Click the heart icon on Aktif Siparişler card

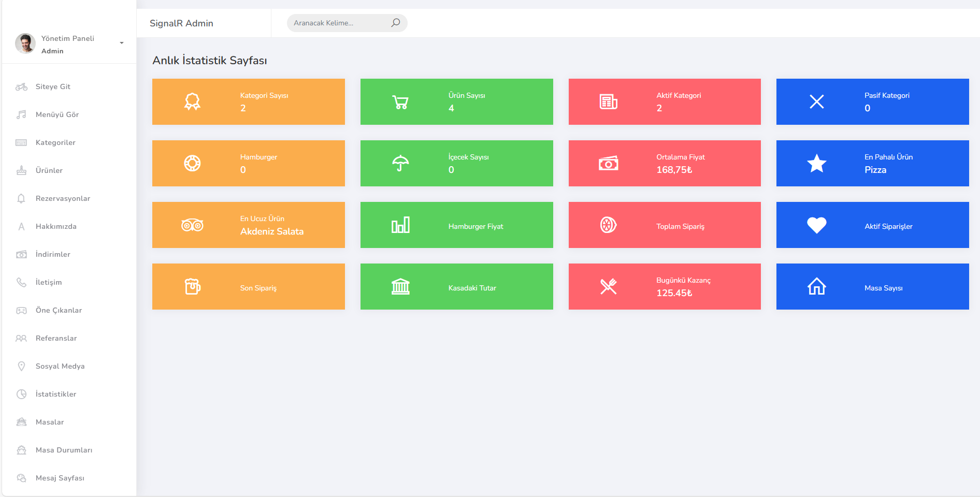(816, 225)
